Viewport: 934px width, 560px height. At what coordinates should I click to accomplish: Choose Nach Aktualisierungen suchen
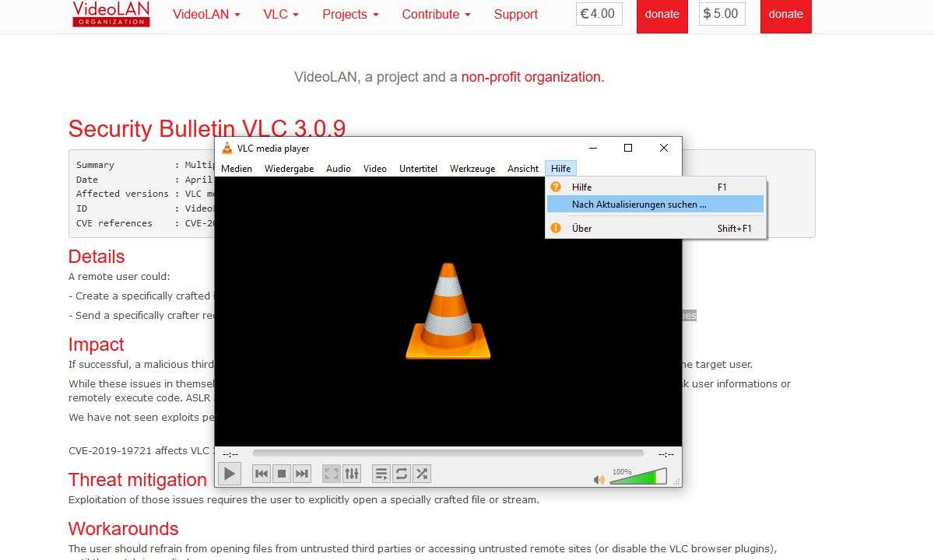655,205
